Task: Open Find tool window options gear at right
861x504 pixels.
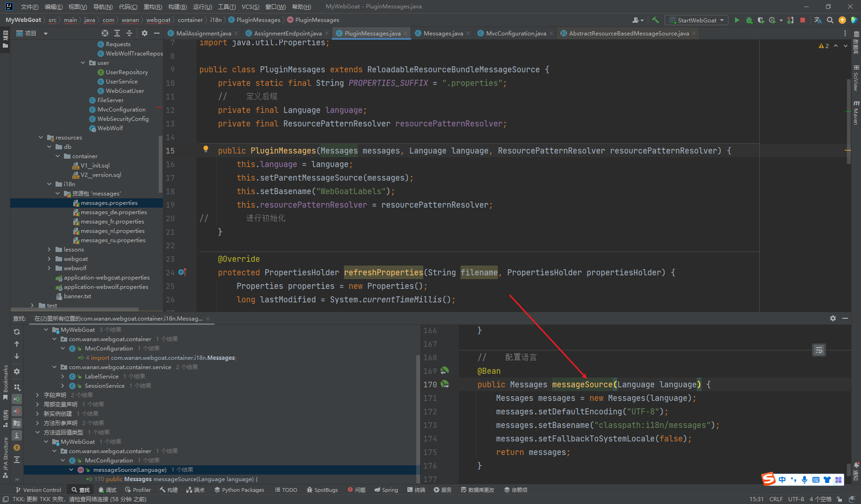Action: tap(833, 318)
